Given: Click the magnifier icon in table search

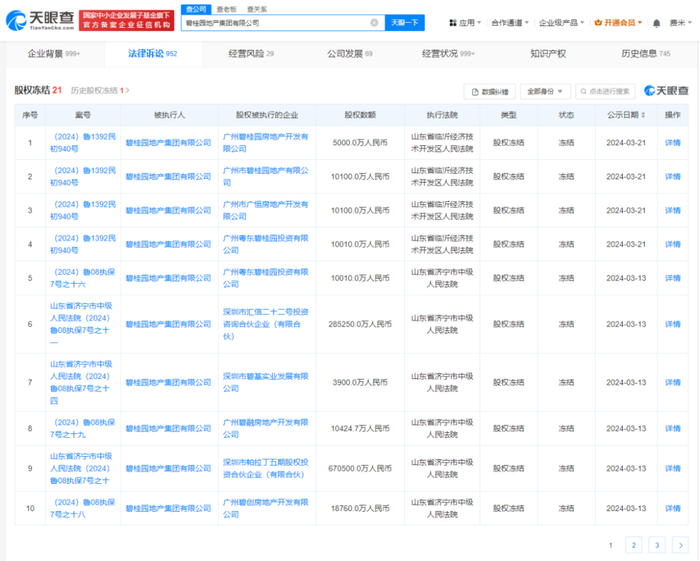Looking at the screenshot, I should click(x=582, y=91).
